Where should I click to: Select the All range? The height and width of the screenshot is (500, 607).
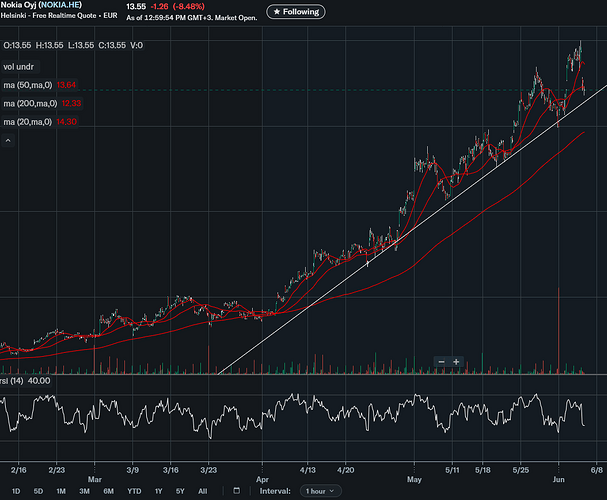[x=202, y=491]
